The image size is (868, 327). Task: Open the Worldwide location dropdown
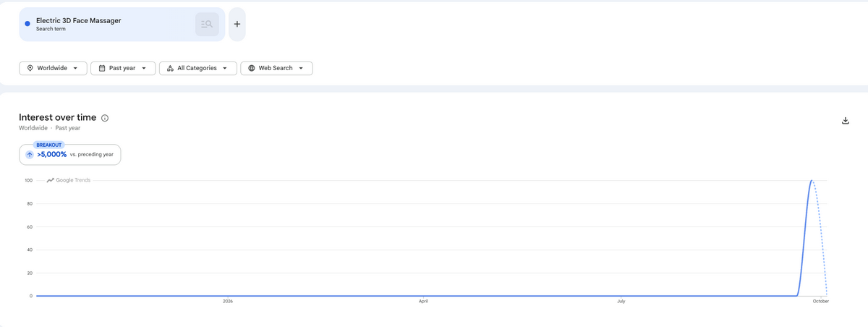click(53, 68)
